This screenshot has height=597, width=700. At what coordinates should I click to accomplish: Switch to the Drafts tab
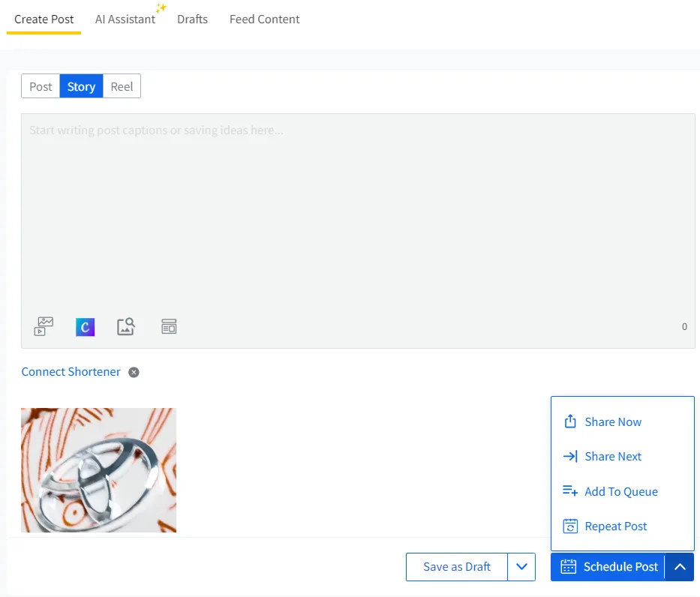192,19
